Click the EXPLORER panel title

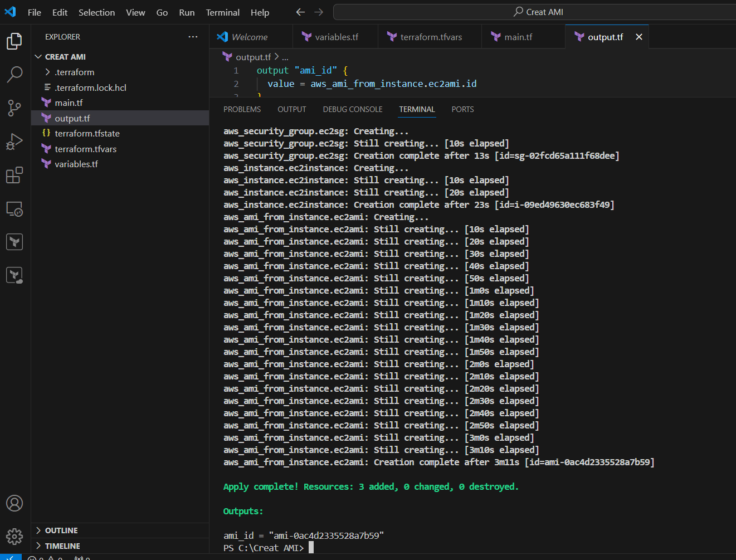pyautogui.click(x=62, y=37)
